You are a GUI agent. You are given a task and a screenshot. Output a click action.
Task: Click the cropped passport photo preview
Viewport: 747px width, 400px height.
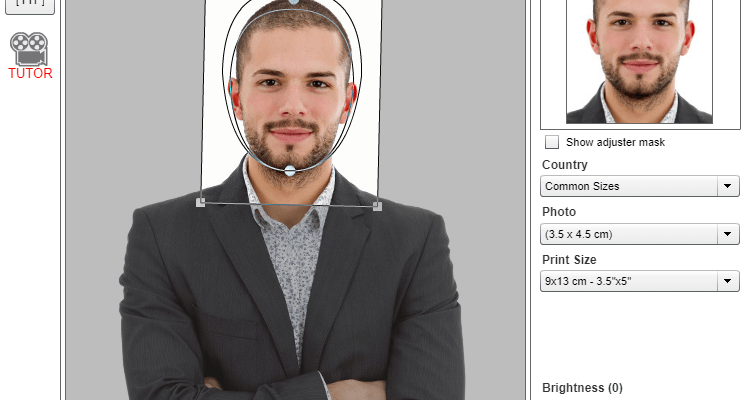pos(639,62)
